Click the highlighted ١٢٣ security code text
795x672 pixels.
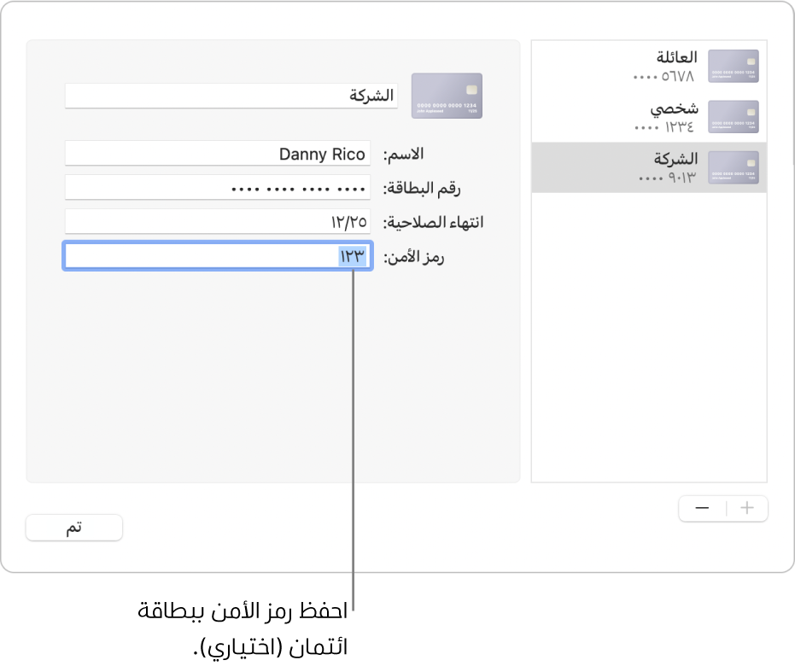[x=351, y=256]
